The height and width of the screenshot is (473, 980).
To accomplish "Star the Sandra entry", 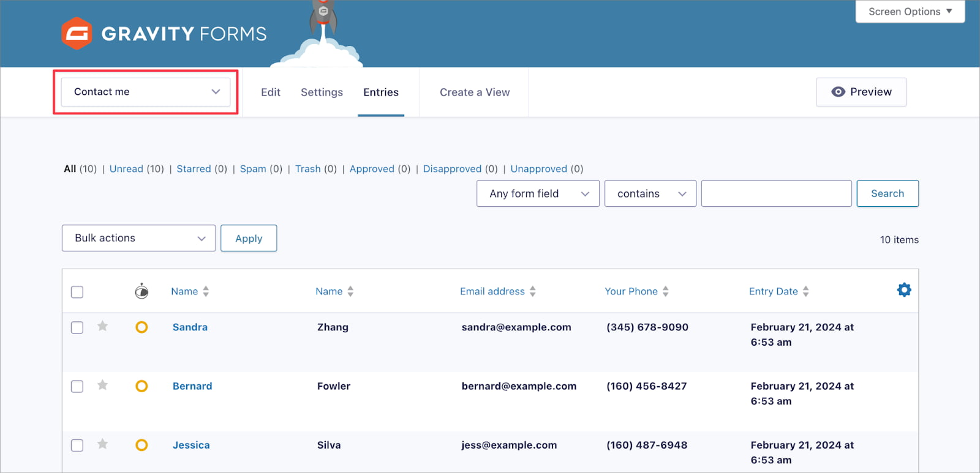I will 103,326.
